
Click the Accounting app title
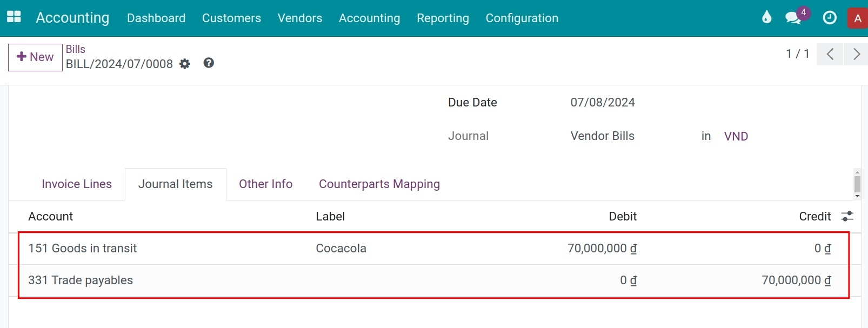[x=72, y=18]
